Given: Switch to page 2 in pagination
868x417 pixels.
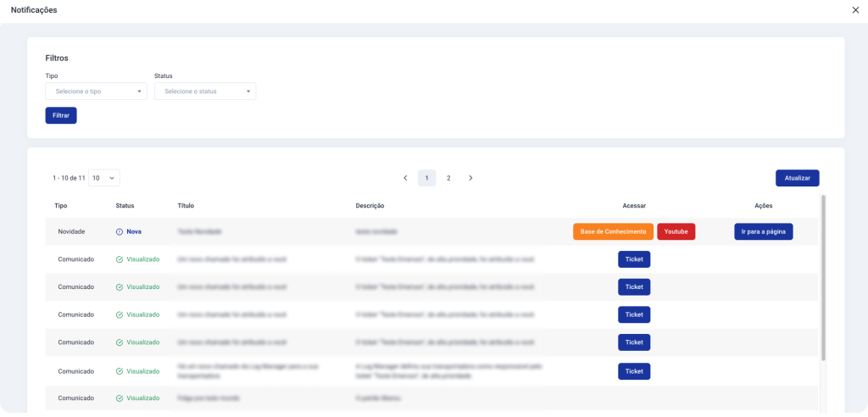Looking at the screenshot, I should tap(448, 178).
